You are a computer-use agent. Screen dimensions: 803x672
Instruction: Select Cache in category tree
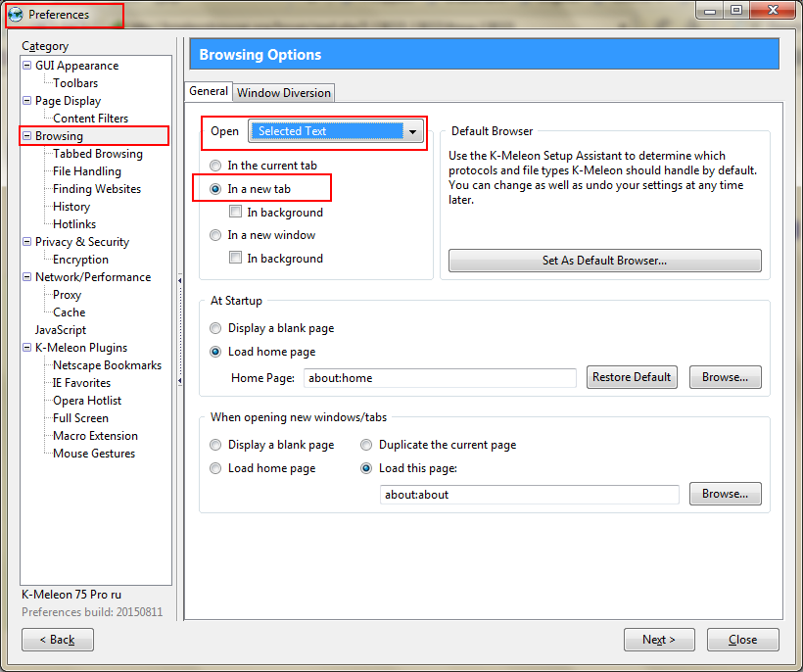coord(70,312)
